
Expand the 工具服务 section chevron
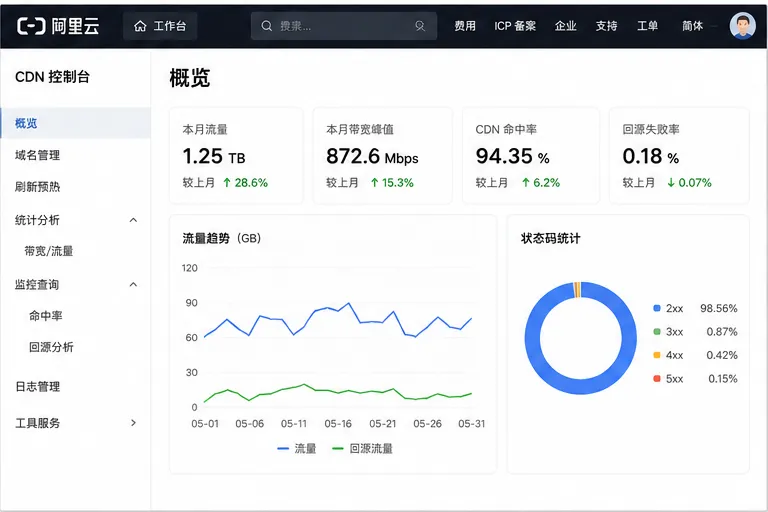133,423
